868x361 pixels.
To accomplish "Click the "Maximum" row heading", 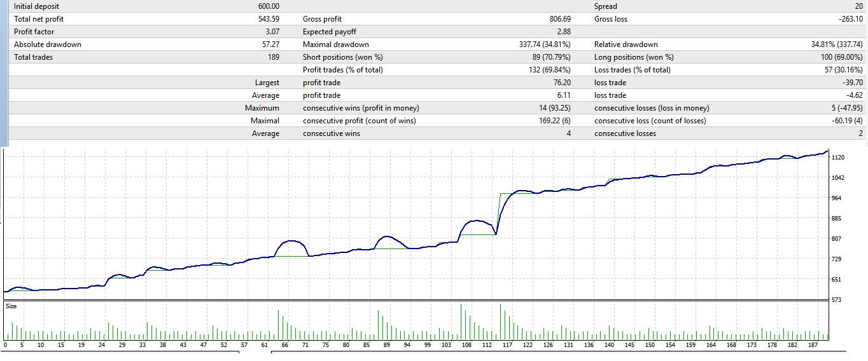I will click(262, 108).
